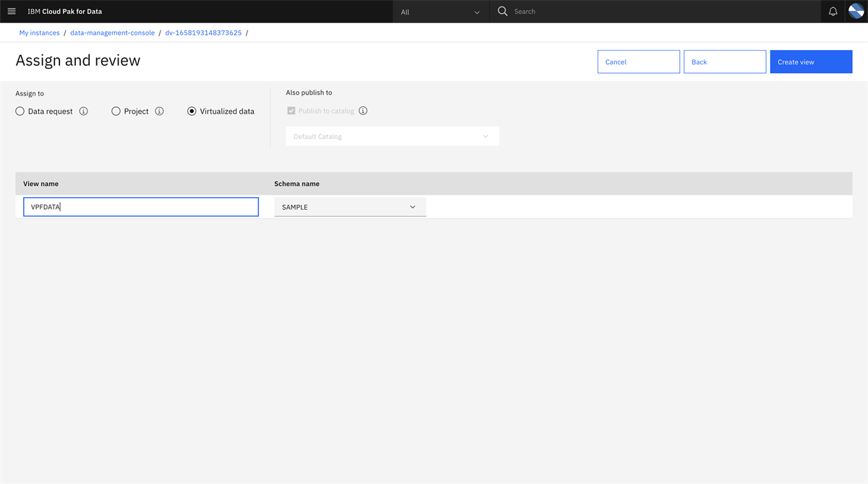Viewport: 868px width, 484px height.
Task: View the Publish to catalog info icon
Action: tap(362, 110)
